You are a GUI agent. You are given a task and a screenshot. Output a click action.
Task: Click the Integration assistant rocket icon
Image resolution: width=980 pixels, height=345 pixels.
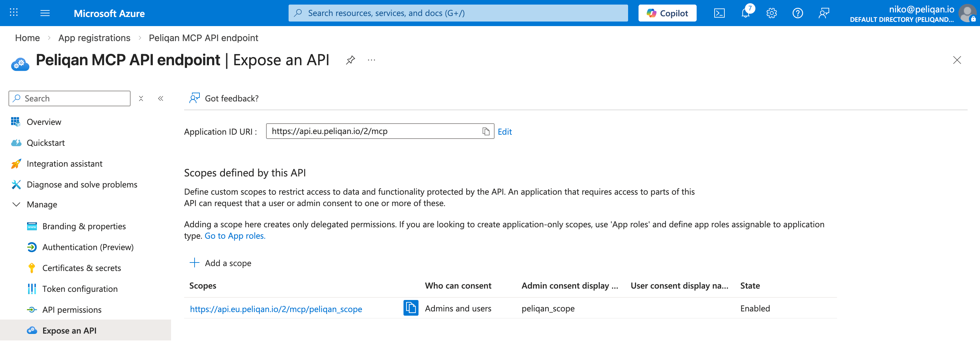point(16,163)
